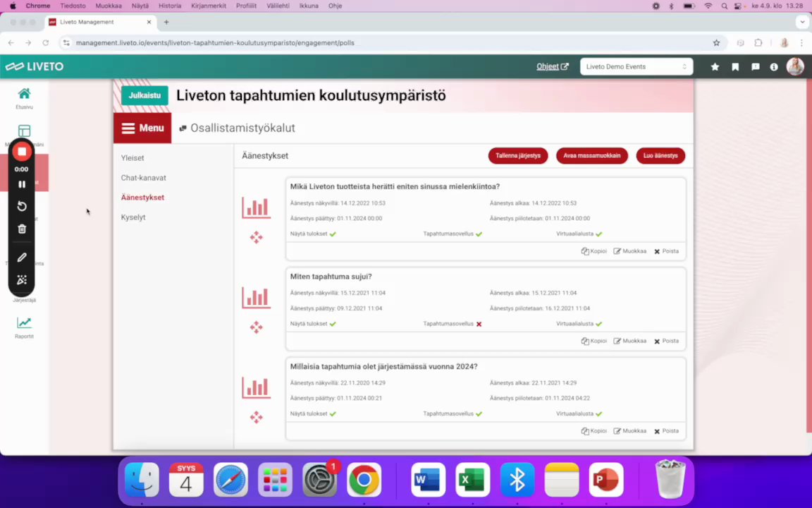Open the Kyselyt section

(x=133, y=217)
